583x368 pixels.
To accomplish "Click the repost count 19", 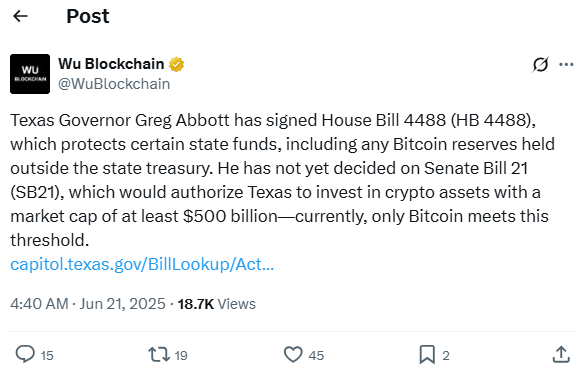I will point(181,355).
